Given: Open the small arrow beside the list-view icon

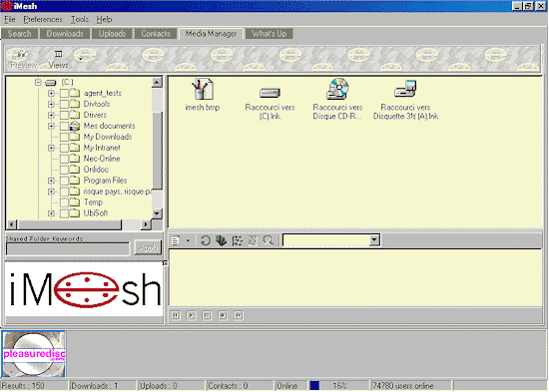Looking at the screenshot, I should (188, 240).
